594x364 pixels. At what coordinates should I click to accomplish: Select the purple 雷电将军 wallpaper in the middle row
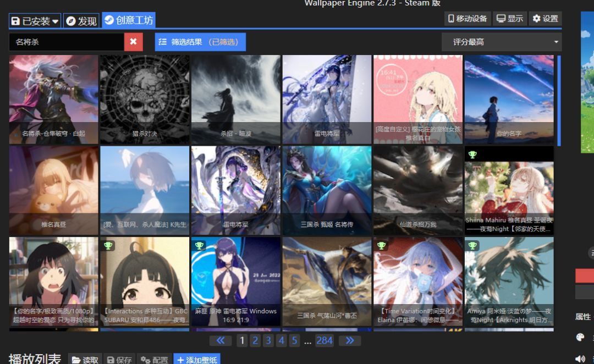click(235, 190)
